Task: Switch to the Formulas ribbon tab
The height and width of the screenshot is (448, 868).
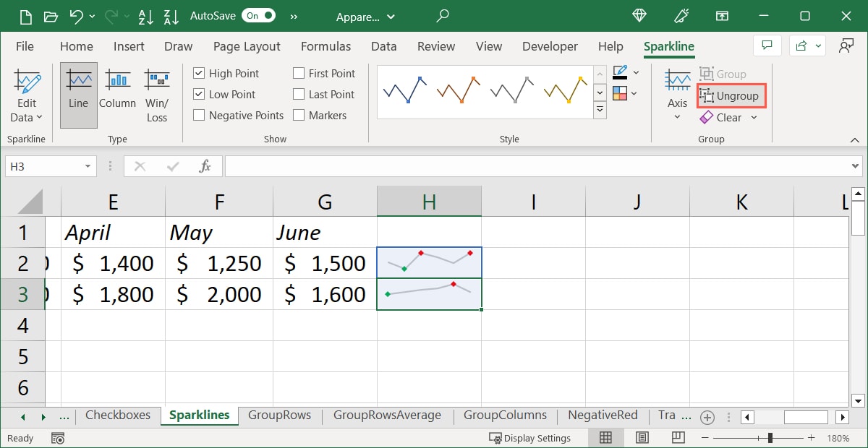Action: (325, 46)
